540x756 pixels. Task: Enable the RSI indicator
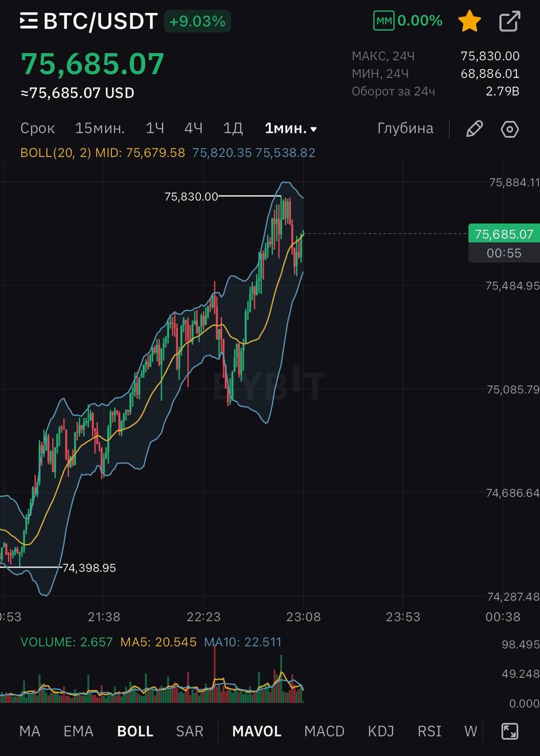pyautogui.click(x=430, y=731)
